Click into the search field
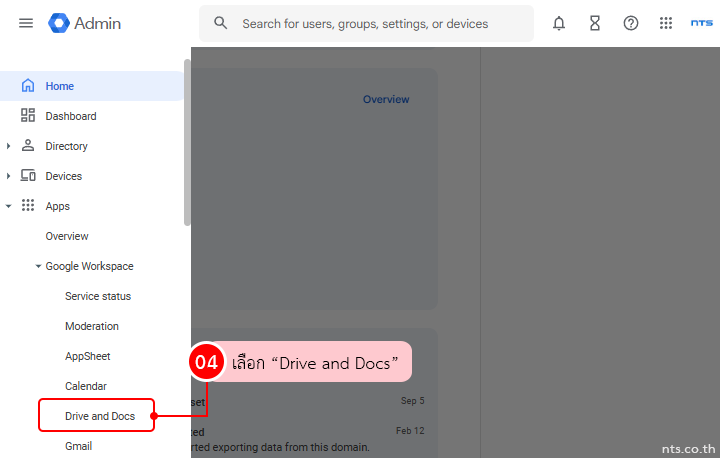This screenshot has height=458, width=720. [x=380, y=23]
